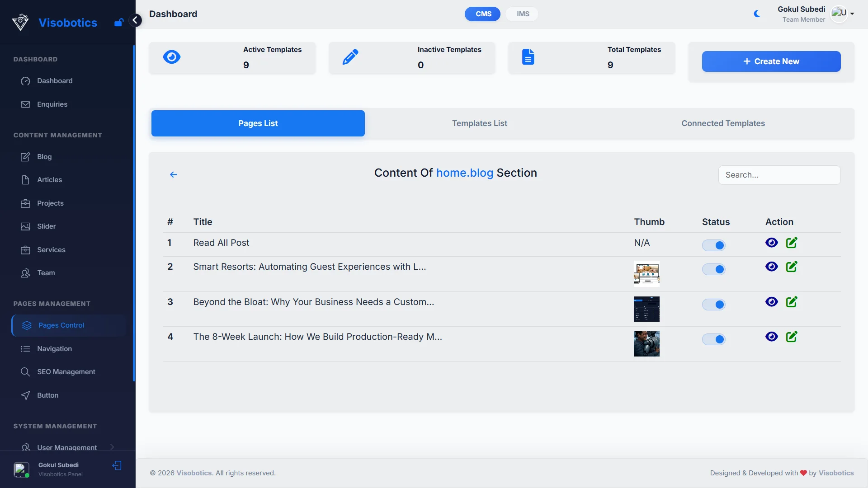The height and width of the screenshot is (488, 868).
Task: Click the back arrow in content section
Action: tap(174, 174)
